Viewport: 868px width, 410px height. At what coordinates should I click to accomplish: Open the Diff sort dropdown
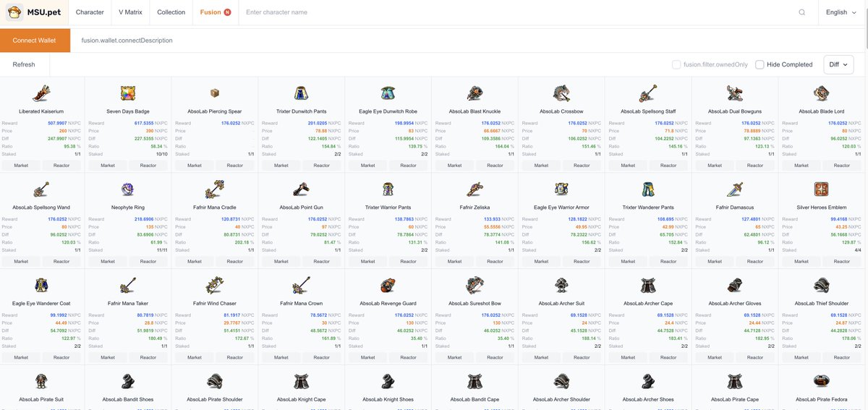tap(838, 64)
